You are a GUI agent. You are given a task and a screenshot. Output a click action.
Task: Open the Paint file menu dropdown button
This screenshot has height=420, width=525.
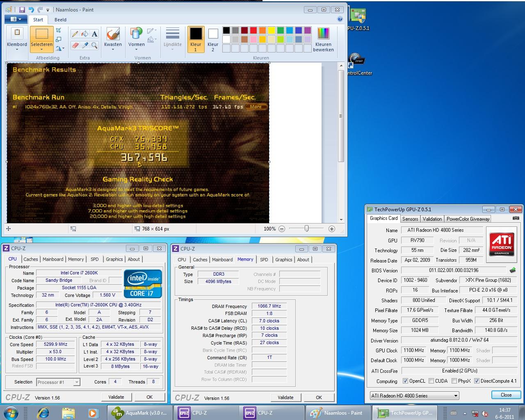pyautogui.click(x=16, y=19)
